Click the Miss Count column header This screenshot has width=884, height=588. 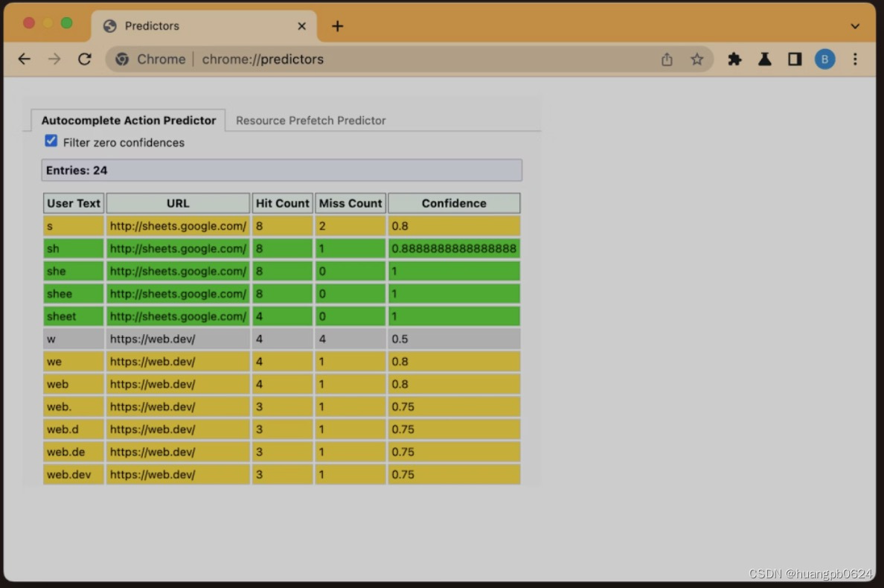tap(350, 203)
